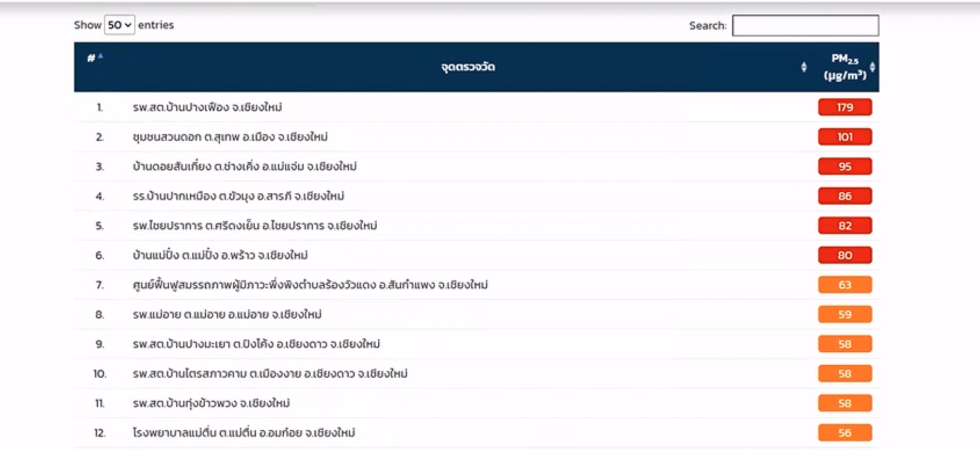Sort the station name column arrows

[x=803, y=67]
